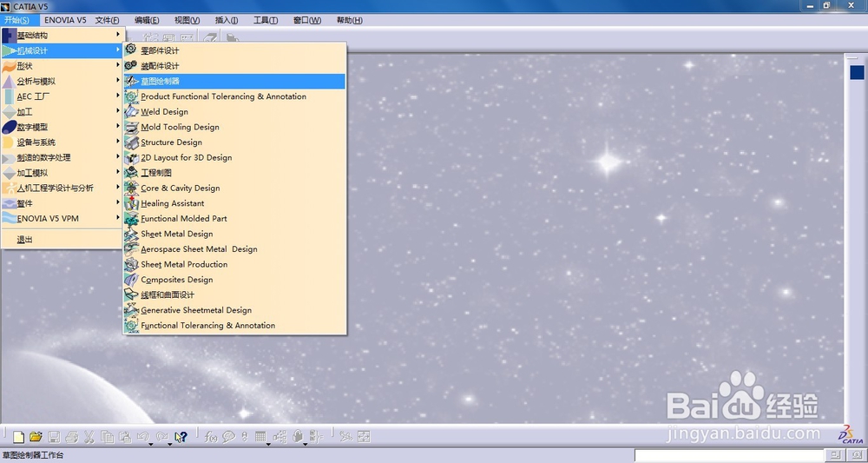
Task: Select the highlighted 草图绘制器 entry
Action: [234, 81]
